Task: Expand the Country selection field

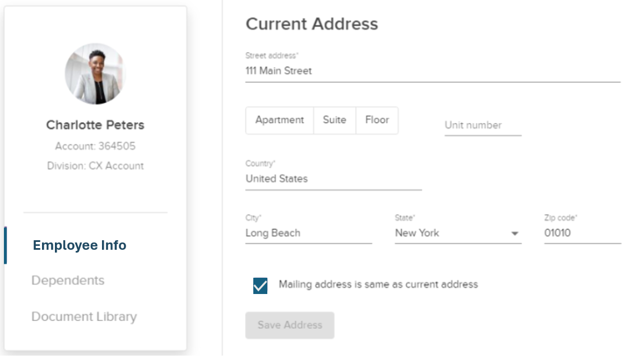Action: (333, 179)
